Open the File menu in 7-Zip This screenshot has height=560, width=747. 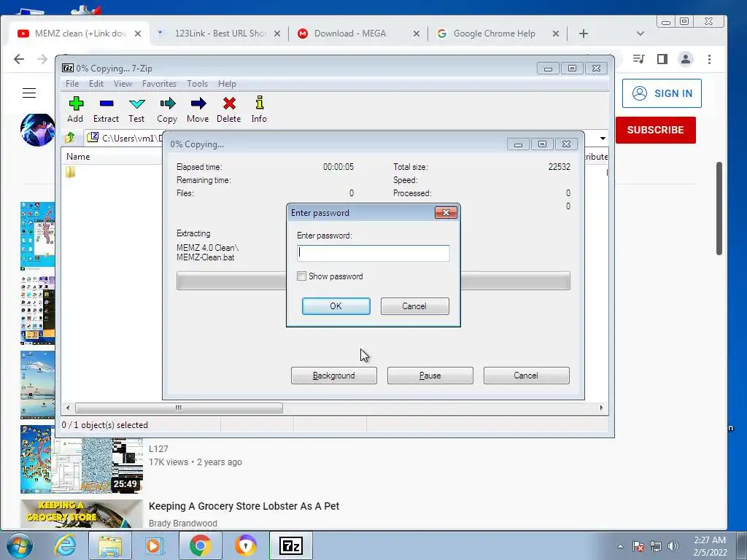(x=72, y=84)
